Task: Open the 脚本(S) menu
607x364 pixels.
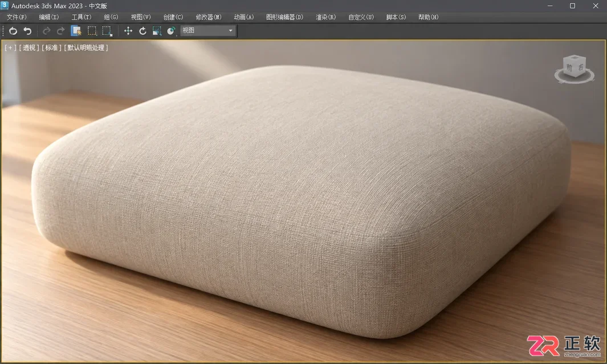Action: click(396, 17)
